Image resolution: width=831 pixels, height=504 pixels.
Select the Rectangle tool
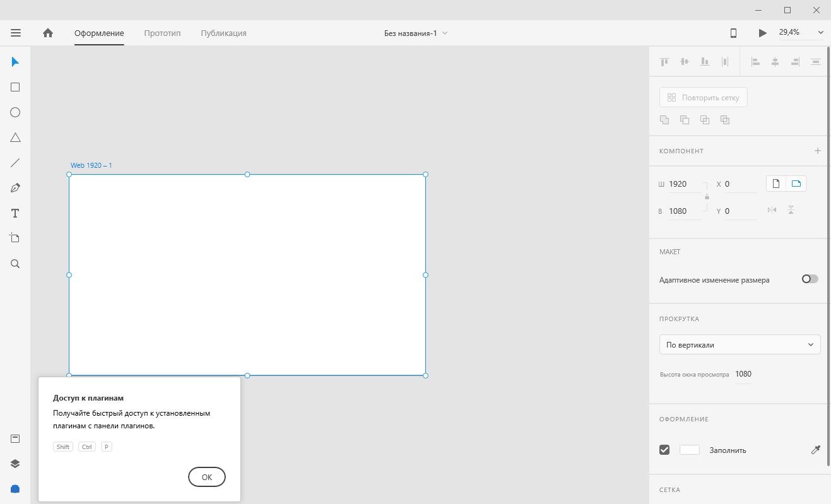pos(15,87)
